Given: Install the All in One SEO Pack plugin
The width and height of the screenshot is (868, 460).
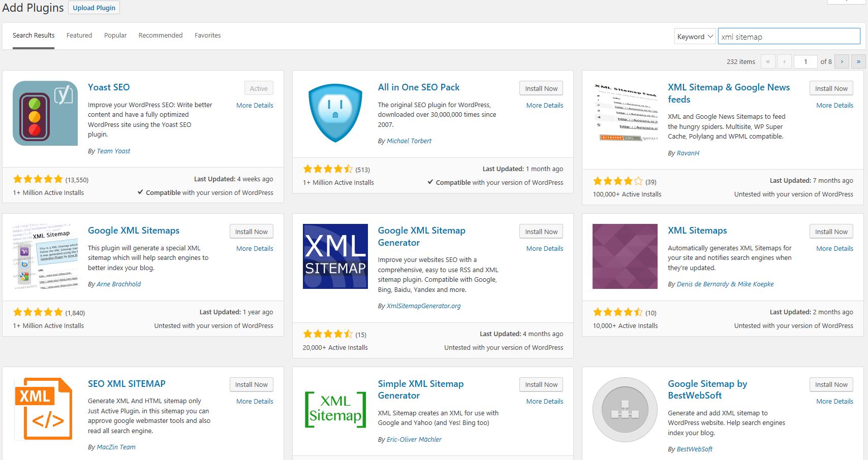Looking at the screenshot, I should click(x=541, y=88).
